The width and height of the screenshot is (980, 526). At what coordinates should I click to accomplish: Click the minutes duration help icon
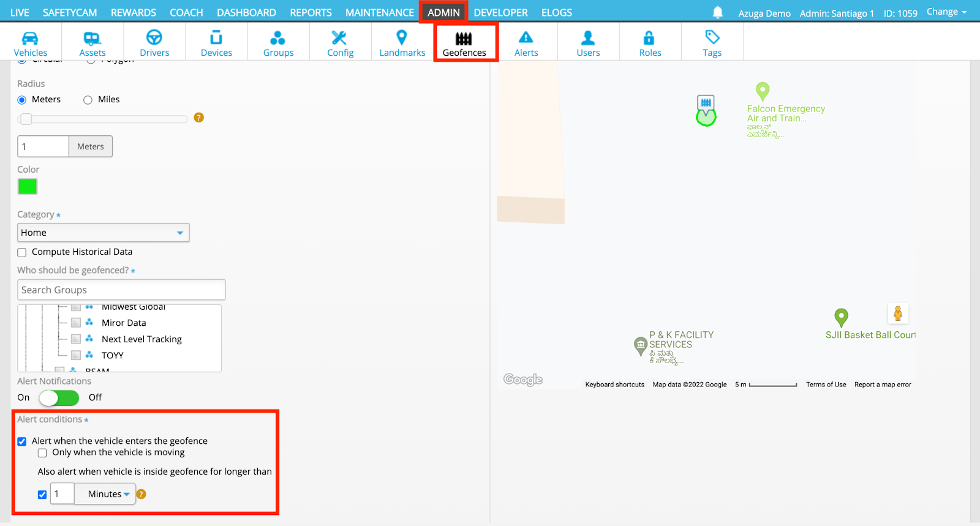point(141,494)
